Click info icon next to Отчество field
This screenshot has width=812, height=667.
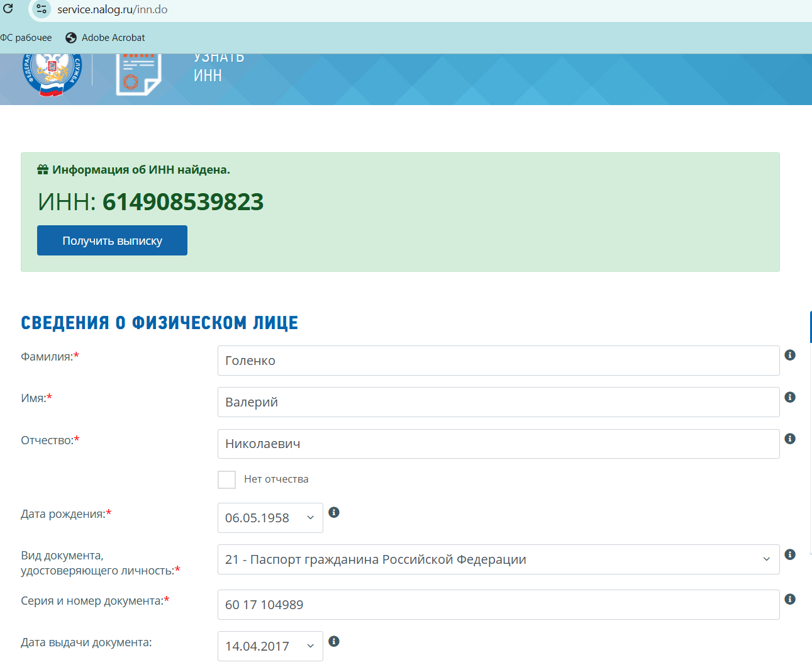[x=790, y=439]
